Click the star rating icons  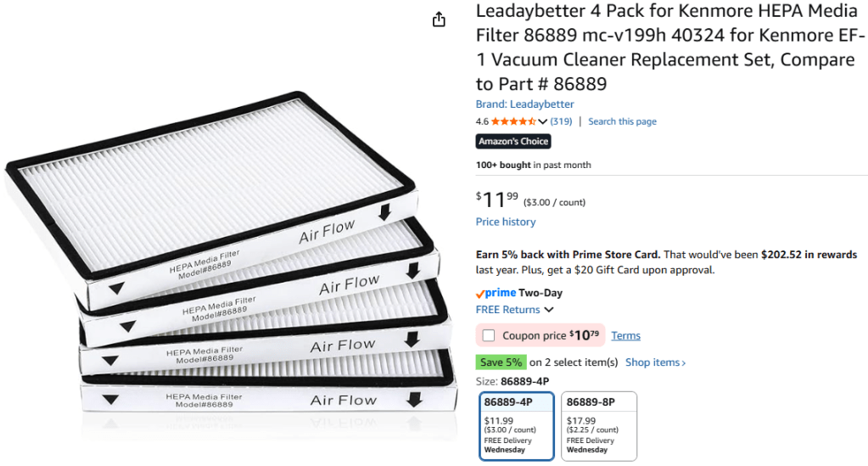[513, 121]
